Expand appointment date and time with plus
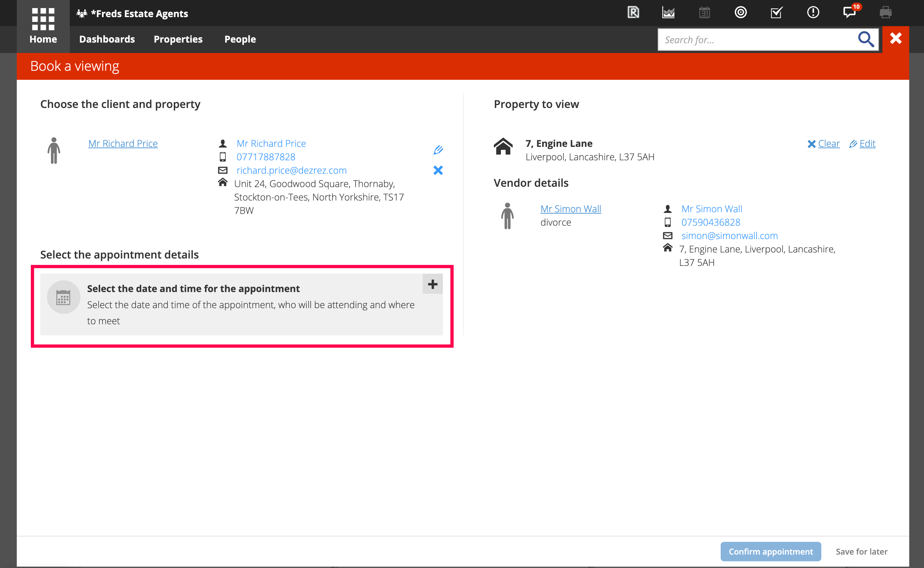This screenshot has width=924, height=568. tap(433, 284)
